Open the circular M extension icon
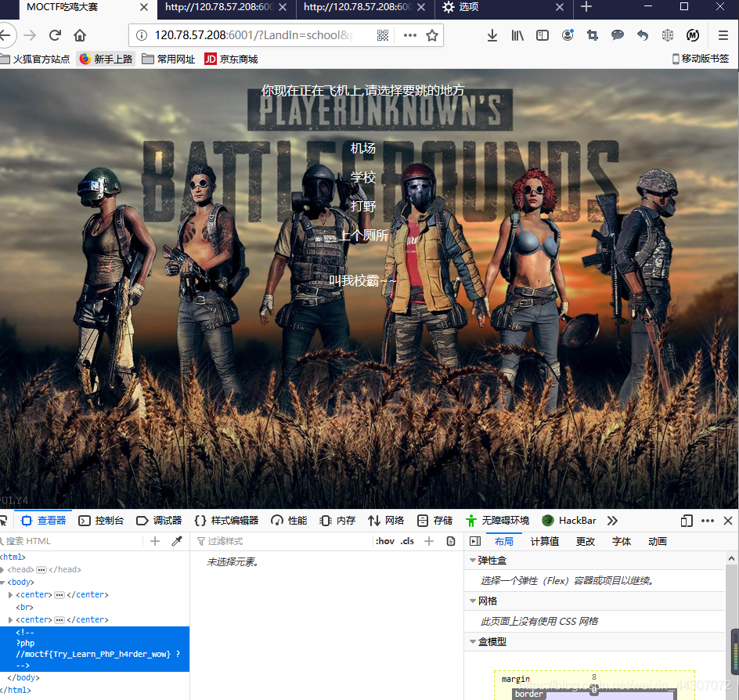Viewport: 739px width, 700px height. [693, 35]
